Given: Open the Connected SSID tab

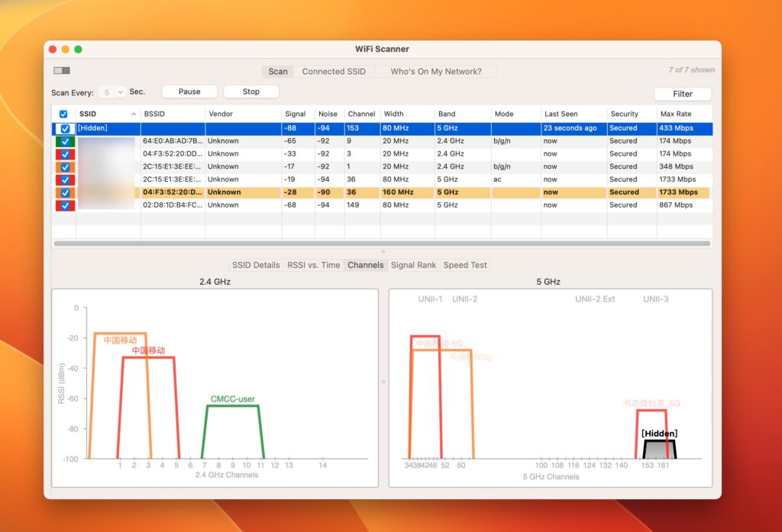Looking at the screenshot, I should [334, 71].
